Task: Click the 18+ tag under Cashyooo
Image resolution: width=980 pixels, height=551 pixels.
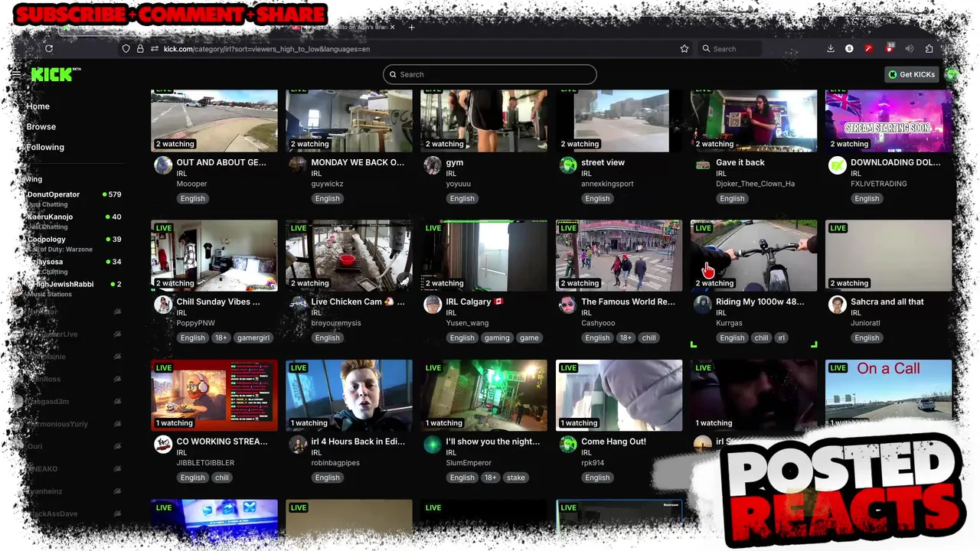Action: [x=626, y=337]
